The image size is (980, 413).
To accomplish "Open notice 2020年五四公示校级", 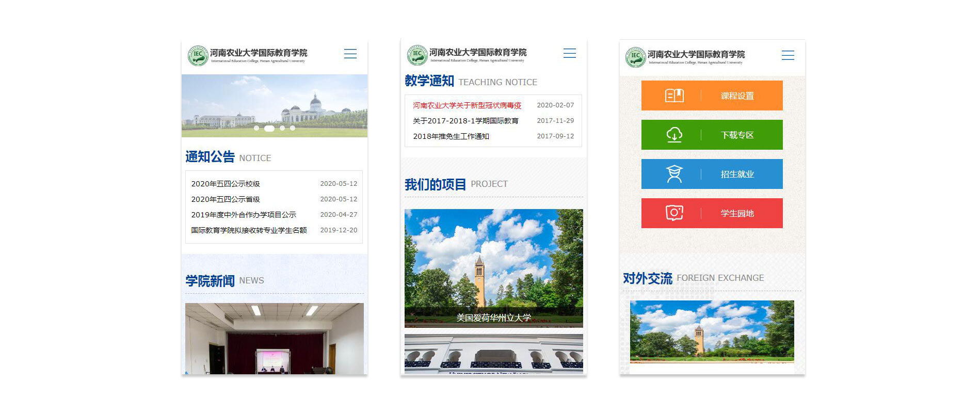I will point(226,184).
